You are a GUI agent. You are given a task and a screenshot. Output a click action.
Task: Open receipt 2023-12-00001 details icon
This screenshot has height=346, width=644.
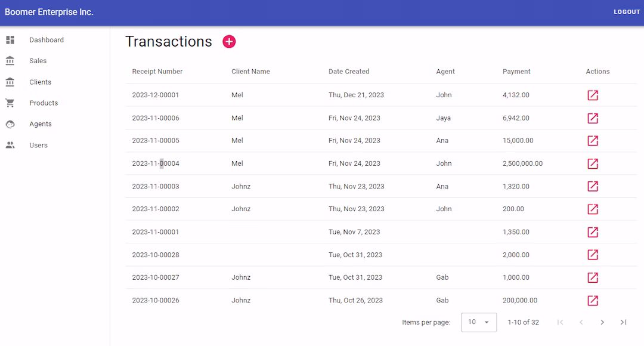593,95
